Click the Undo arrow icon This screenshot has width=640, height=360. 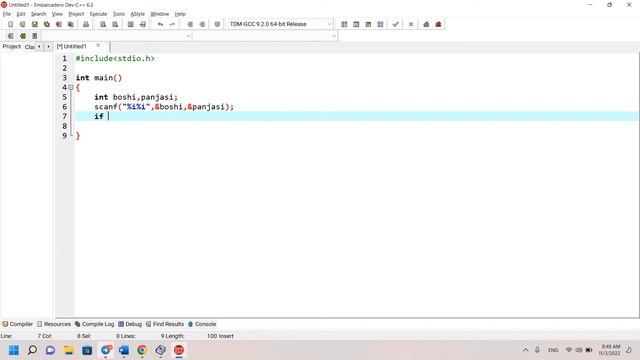pos(160,24)
